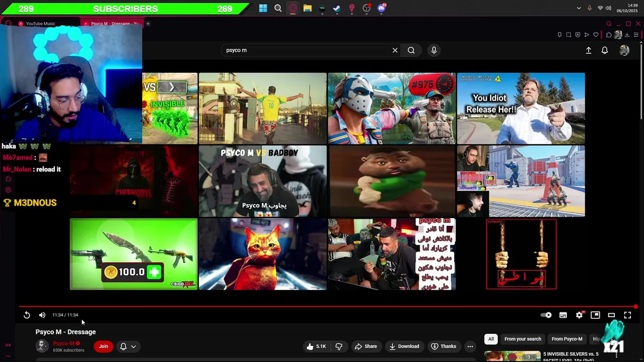
Task: Enable theater mode view
Action: tap(611, 315)
